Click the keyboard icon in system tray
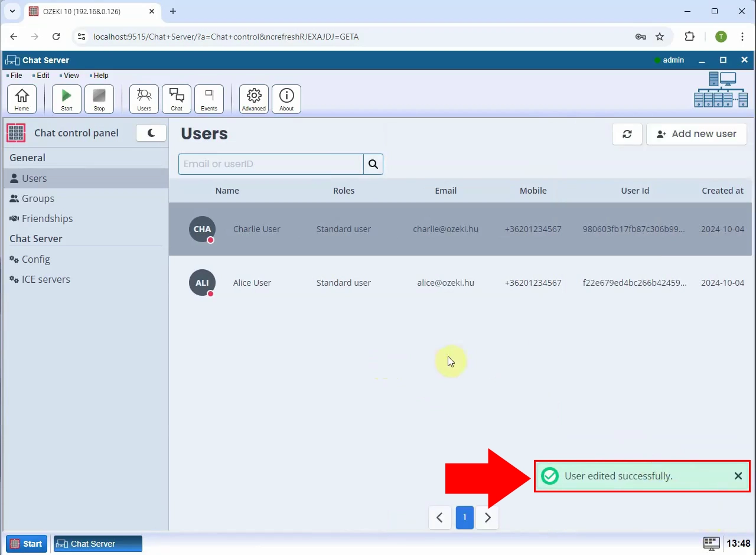Image resolution: width=756 pixels, height=555 pixels. [x=712, y=544]
